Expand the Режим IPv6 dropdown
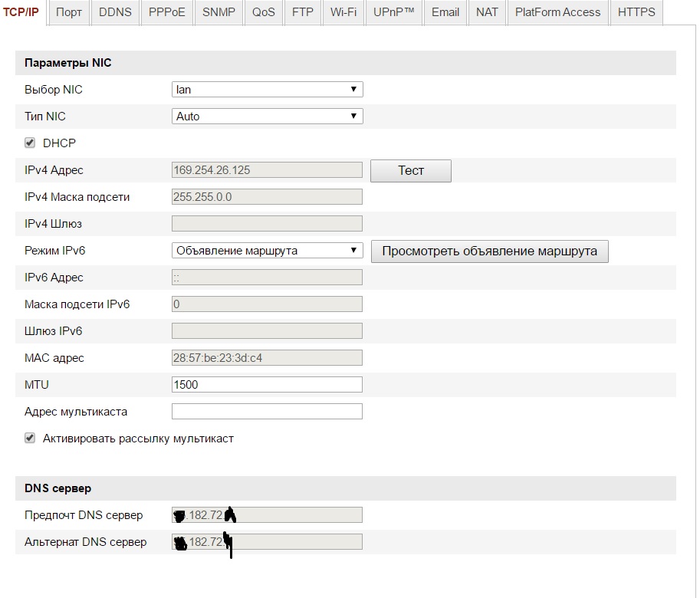 pos(267,251)
